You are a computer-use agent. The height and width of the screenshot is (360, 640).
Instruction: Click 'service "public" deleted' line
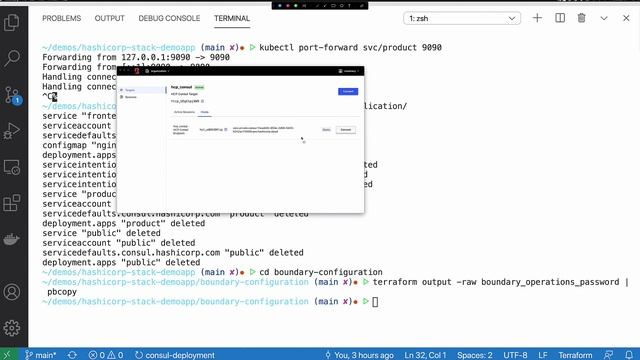pos(101,233)
